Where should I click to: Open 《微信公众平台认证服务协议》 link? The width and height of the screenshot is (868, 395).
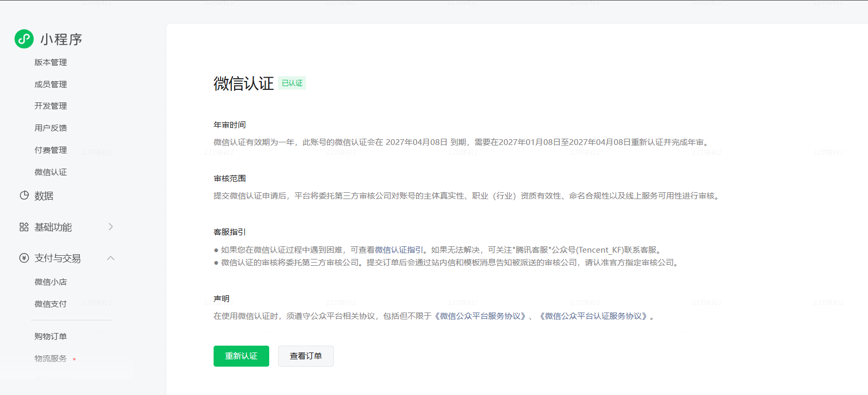pyautogui.click(x=594, y=316)
